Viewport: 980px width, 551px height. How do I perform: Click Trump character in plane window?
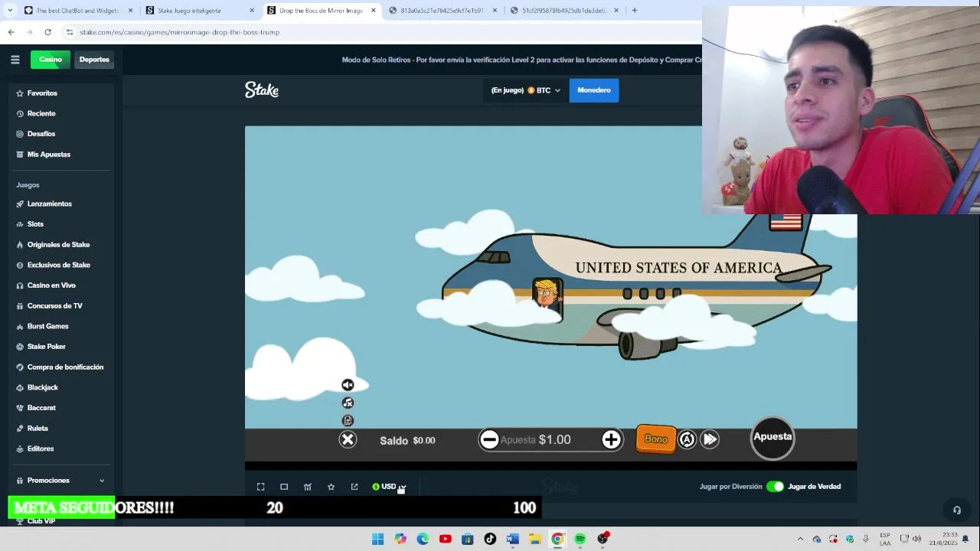pos(547,295)
